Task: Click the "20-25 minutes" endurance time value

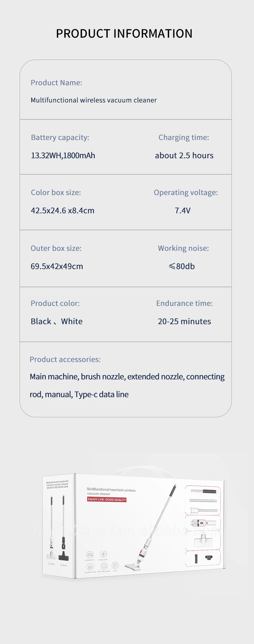Action: click(184, 321)
